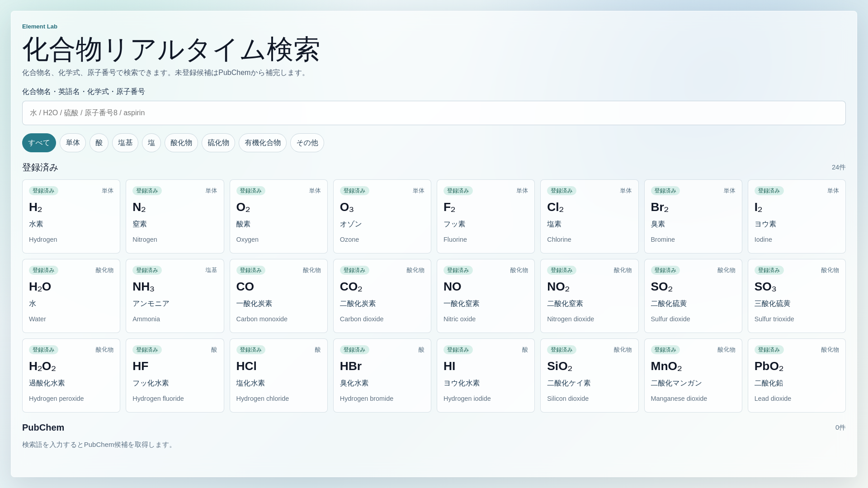Screen dimensions: 868x488
Task: Open the O₂ Oxygen card
Action: pyautogui.click(x=278, y=216)
